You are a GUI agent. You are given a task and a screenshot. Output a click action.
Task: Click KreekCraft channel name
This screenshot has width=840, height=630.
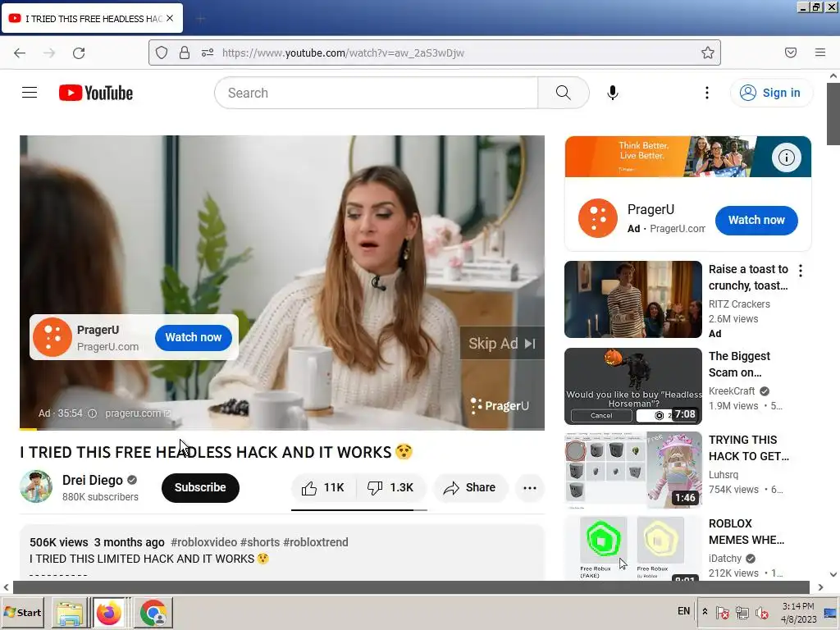[x=732, y=391]
